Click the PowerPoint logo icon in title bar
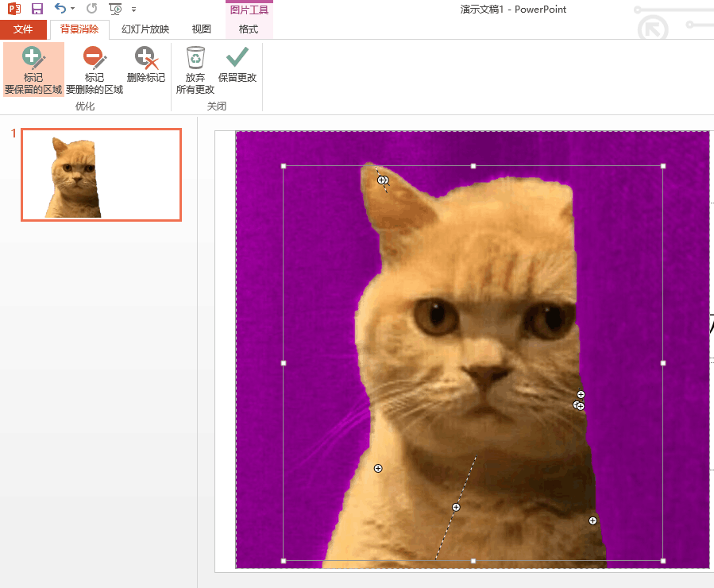 tap(14, 9)
